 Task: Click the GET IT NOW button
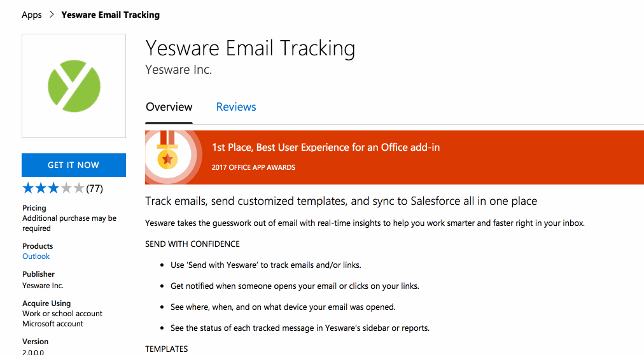point(74,165)
